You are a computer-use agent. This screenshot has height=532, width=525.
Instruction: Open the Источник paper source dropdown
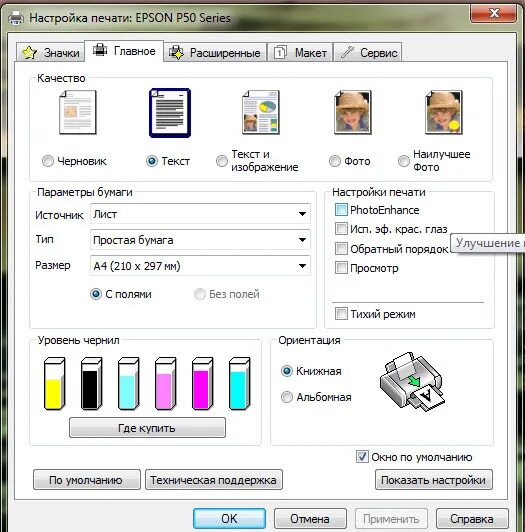pyautogui.click(x=200, y=214)
